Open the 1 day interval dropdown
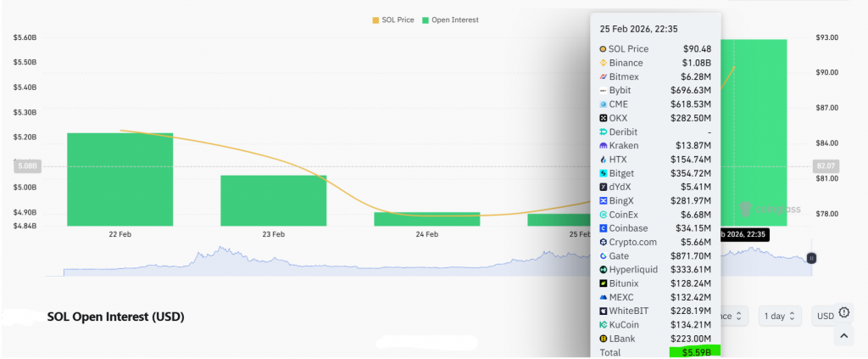Screen dimensions: 868x359 pos(779,316)
